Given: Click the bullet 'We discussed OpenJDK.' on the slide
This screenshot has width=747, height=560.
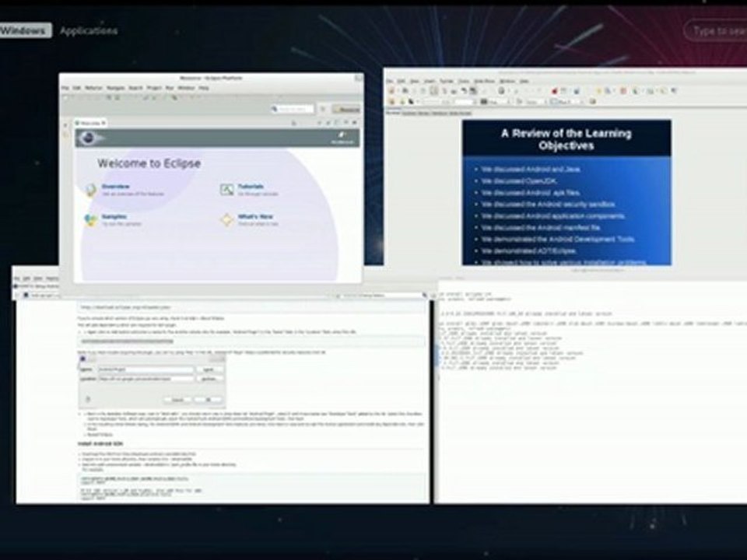Looking at the screenshot, I should coord(518,181).
